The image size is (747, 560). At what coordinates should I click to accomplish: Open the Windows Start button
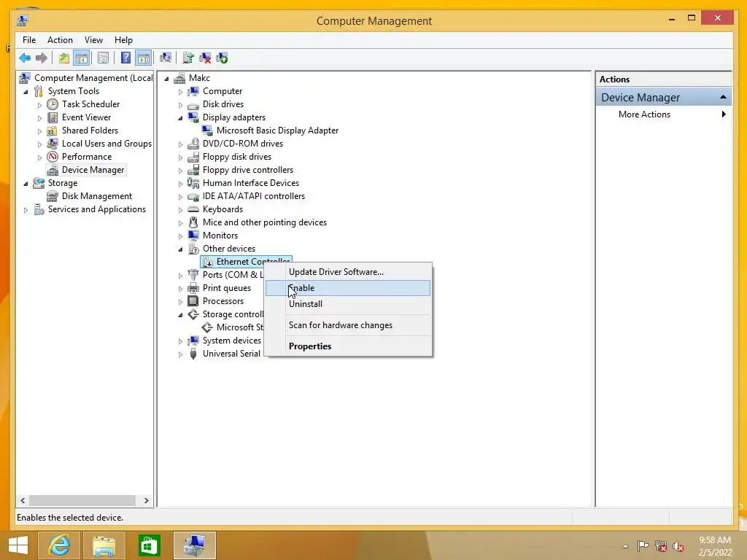coord(18,545)
